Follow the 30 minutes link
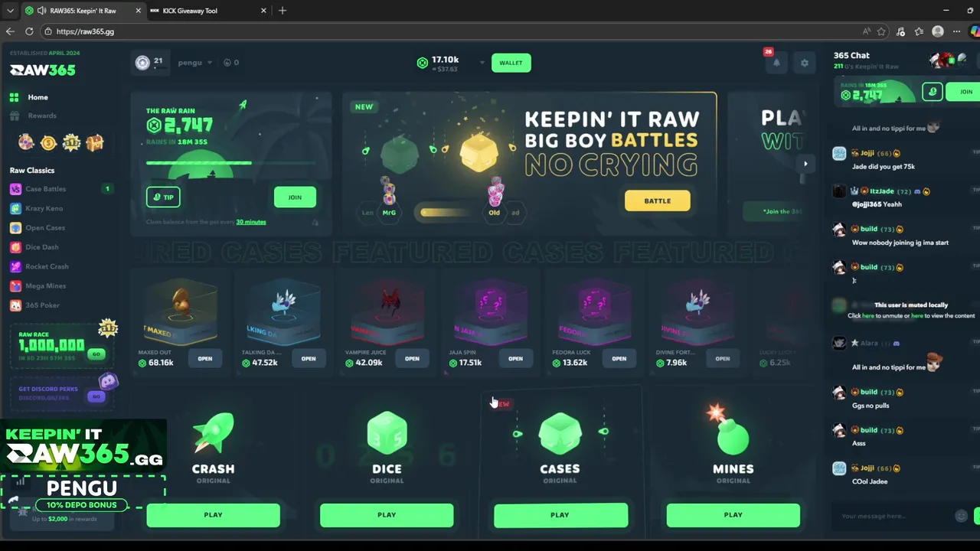This screenshot has width=980, height=551. 251,222
